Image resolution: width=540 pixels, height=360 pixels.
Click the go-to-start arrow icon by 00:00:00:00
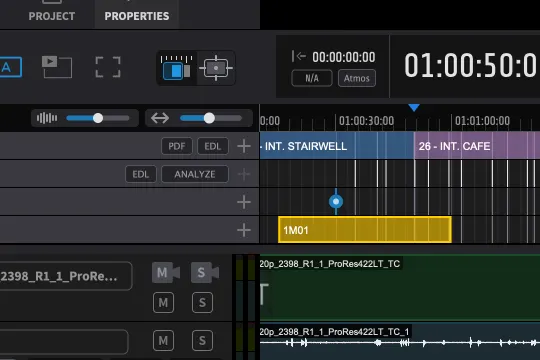pyautogui.click(x=299, y=56)
